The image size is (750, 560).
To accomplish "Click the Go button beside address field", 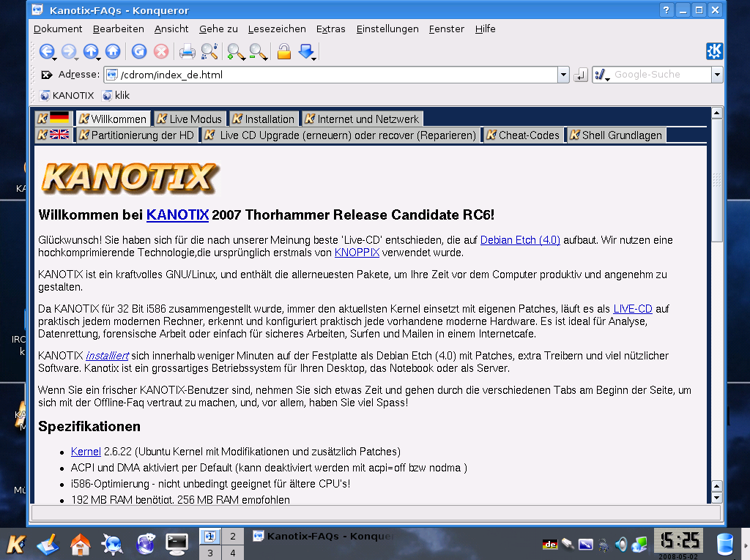I will pos(580,75).
